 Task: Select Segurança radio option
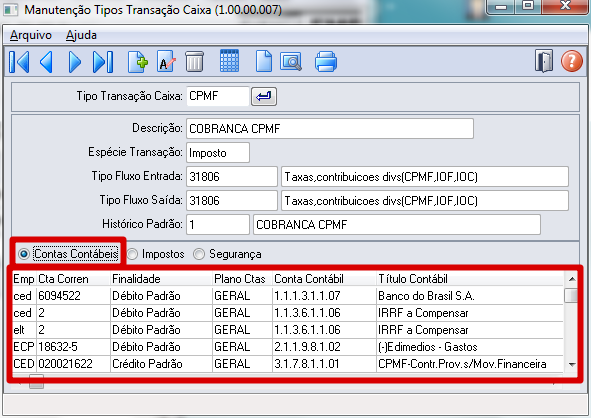pyautogui.click(x=227, y=254)
